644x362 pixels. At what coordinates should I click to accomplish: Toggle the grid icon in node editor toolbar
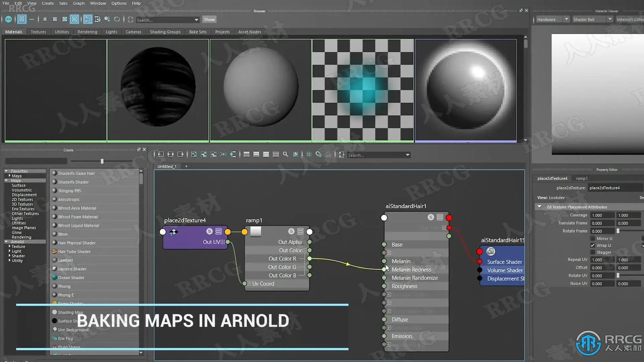click(309, 155)
